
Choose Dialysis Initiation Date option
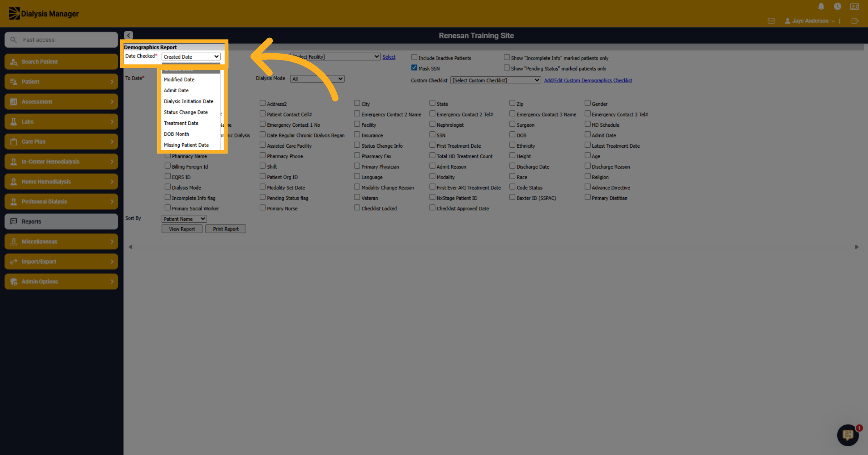click(191, 101)
